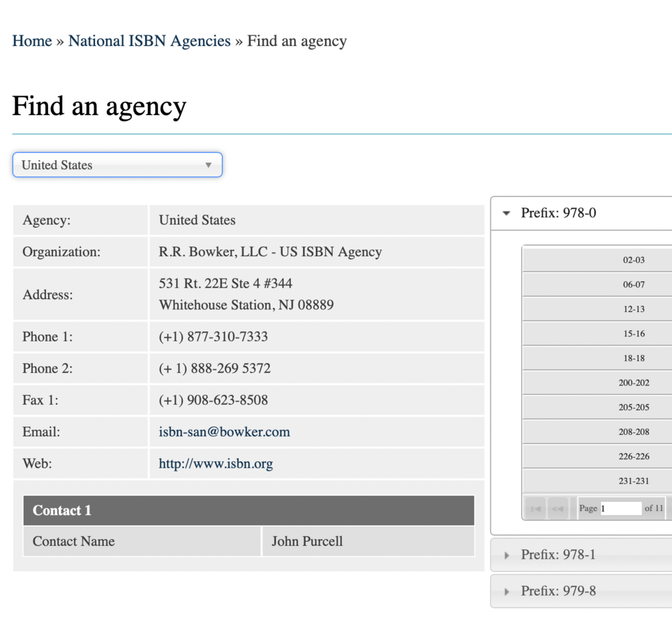Select the 02-03 range row
Image resolution: width=672 pixels, height=620 pixels.
633,260
